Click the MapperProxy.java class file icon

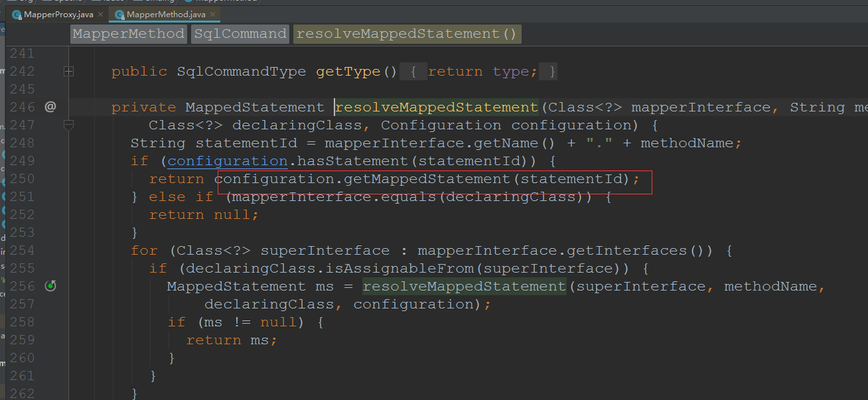[17, 14]
